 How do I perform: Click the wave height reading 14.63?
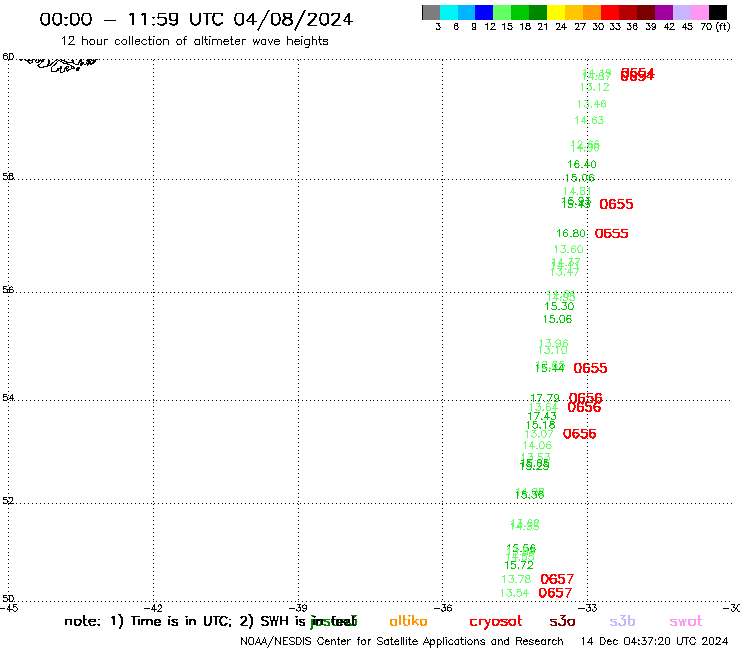[589, 120]
